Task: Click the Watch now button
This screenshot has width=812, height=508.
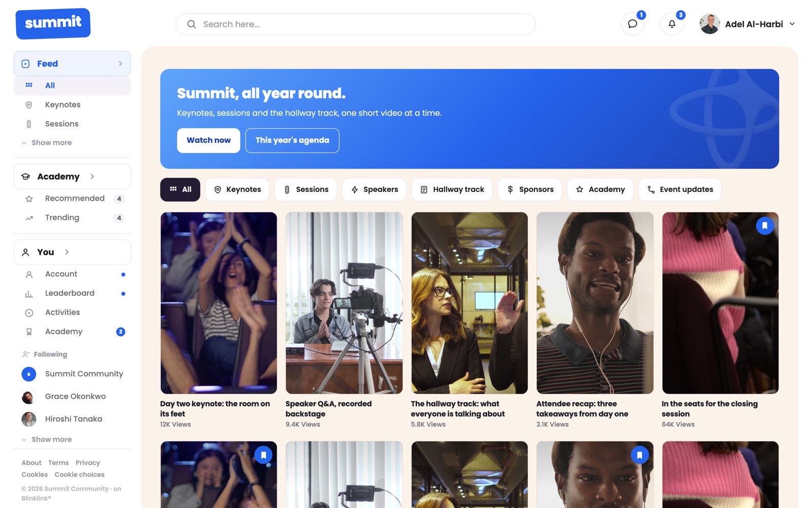Action: [209, 140]
